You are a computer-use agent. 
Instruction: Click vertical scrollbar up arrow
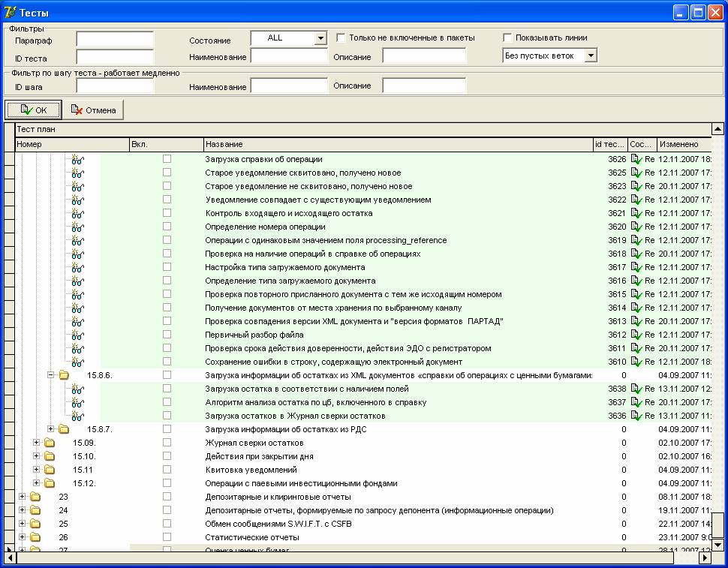[x=717, y=129]
